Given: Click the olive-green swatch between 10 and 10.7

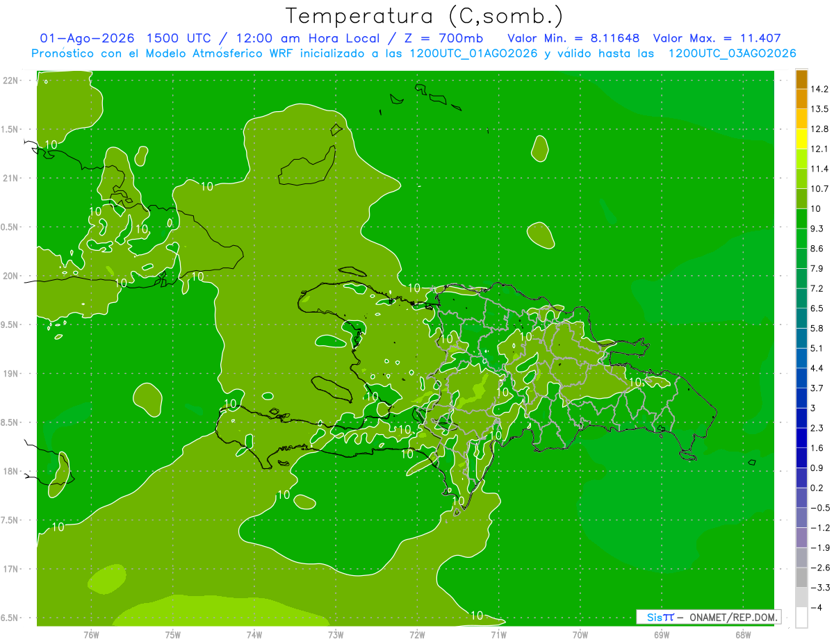Looking at the screenshot, I should coord(801,199).
